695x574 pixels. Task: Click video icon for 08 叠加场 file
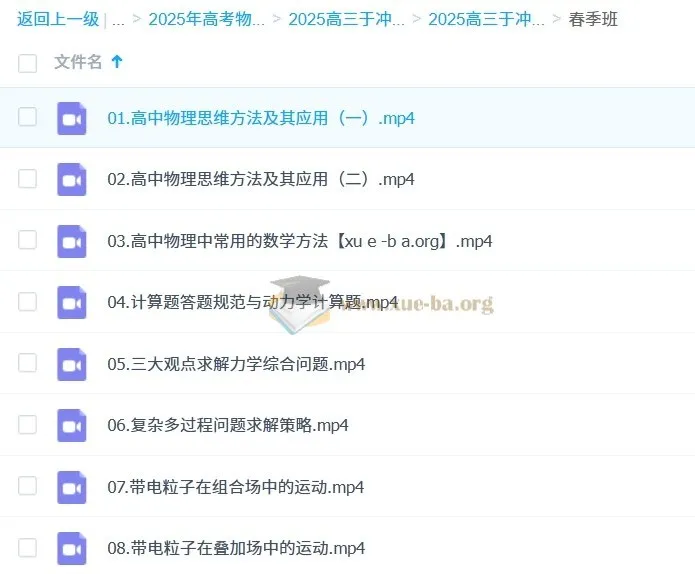coord(71,548)
